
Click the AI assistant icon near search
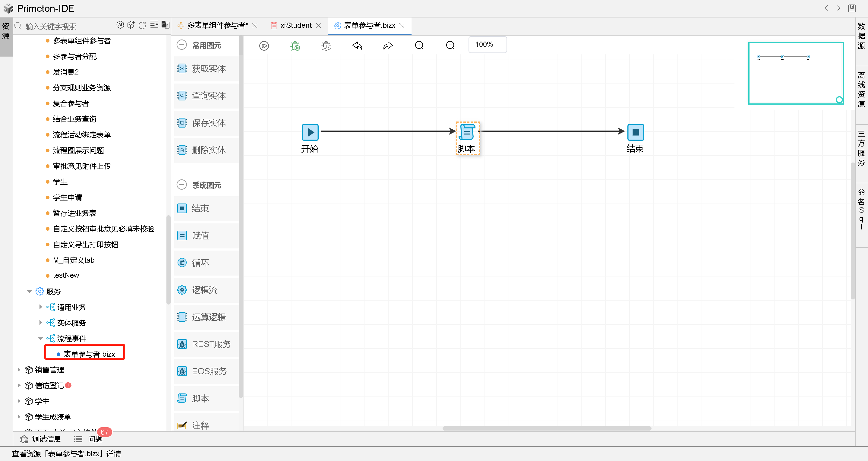click(x=120, y=25)
